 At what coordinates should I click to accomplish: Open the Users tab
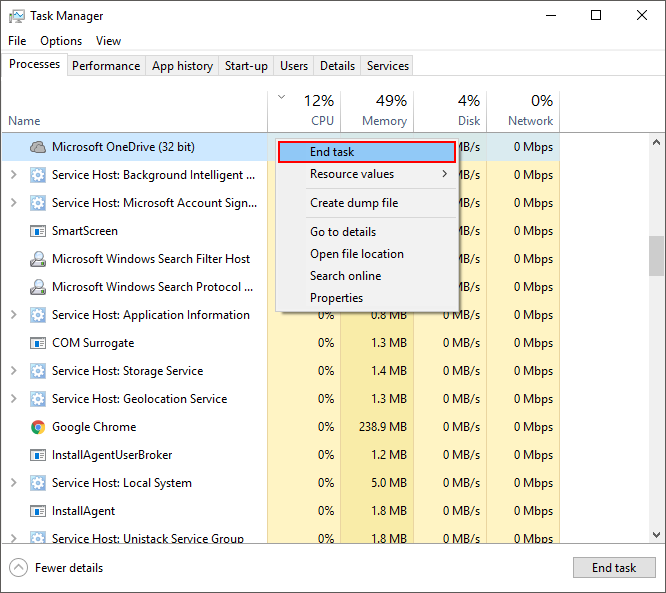pyautogui.click(x=293, y=66)
